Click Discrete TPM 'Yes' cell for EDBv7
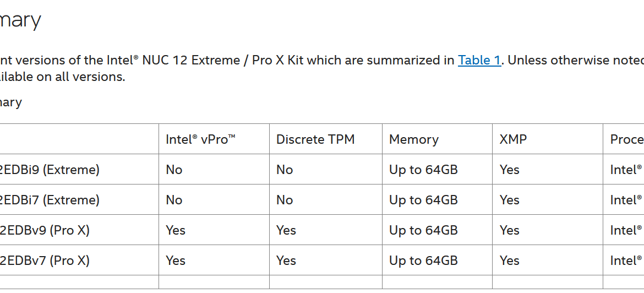 (x=286, y=261)
